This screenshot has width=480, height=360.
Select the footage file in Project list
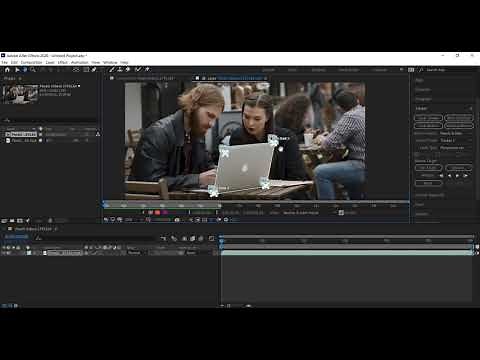click(24, 140)
